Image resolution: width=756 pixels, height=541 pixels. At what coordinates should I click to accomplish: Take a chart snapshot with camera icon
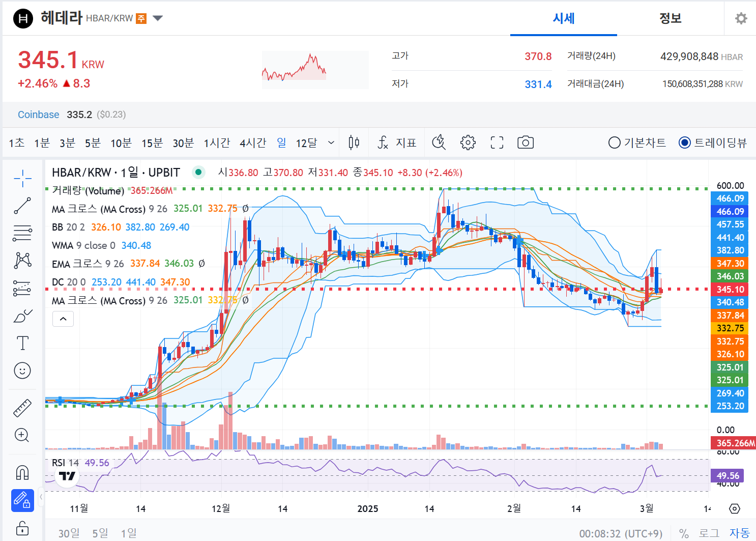tap(526, 143)
